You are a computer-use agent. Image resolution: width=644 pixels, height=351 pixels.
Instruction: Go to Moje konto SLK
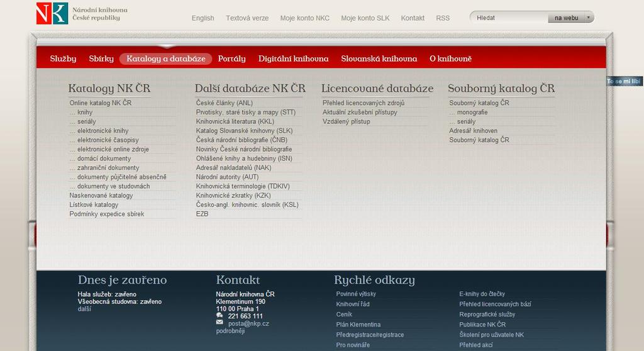[365, 18]
